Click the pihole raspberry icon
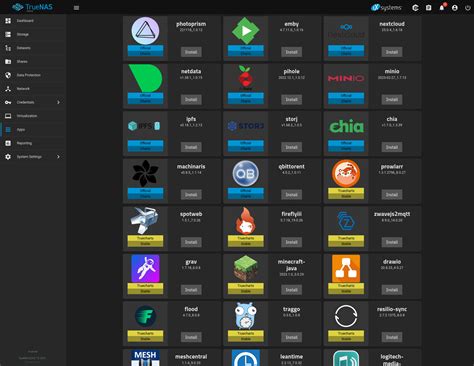The image size is (474, 366). tap(246, 78)
